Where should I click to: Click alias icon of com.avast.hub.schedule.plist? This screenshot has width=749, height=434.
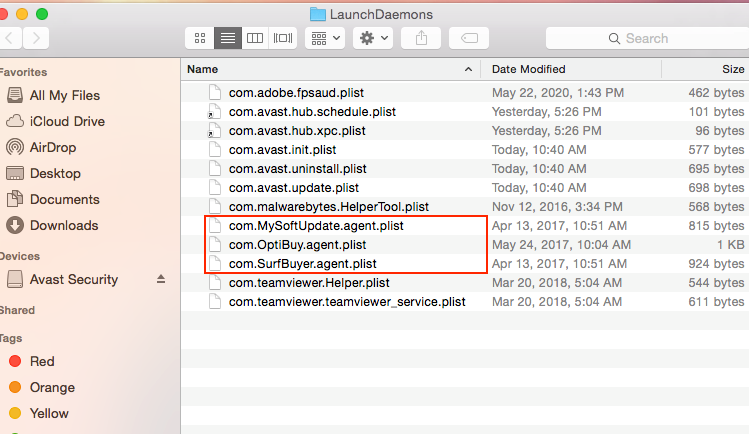[x=214, y=111]
